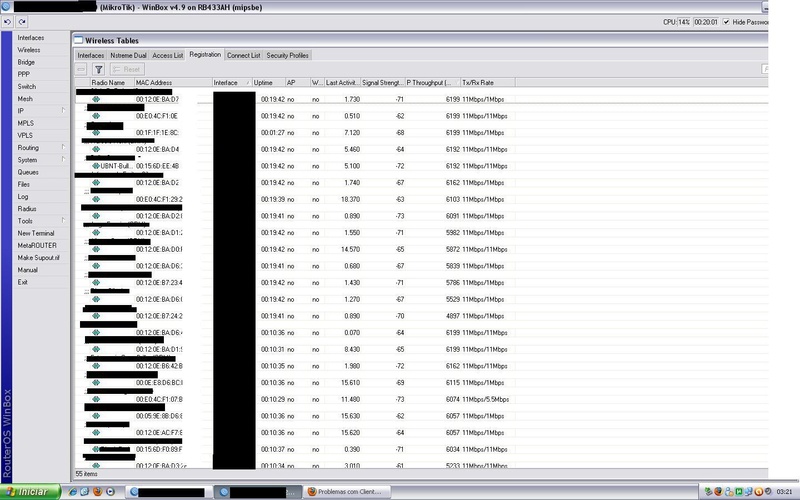800x500 pixels.
Task: Click Exit in the sidebar
Action: 22,282
